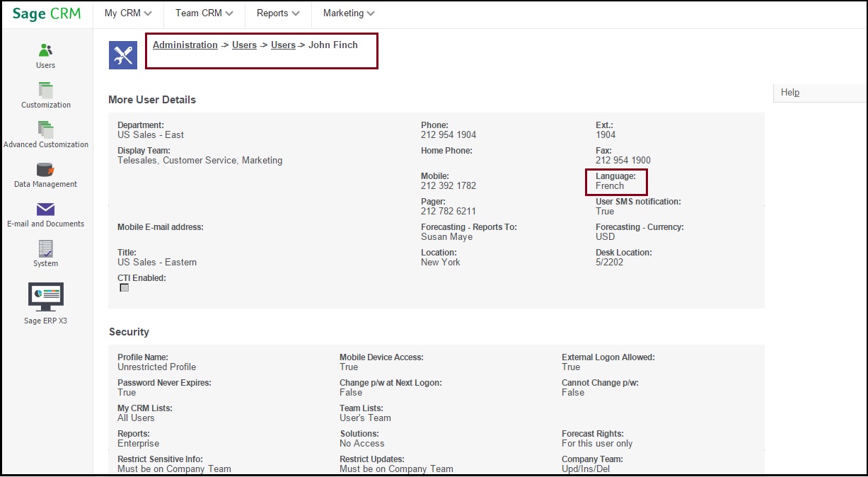Click the Forecasting Currency value USD
868x477 pixels.
tap(606, 237)
